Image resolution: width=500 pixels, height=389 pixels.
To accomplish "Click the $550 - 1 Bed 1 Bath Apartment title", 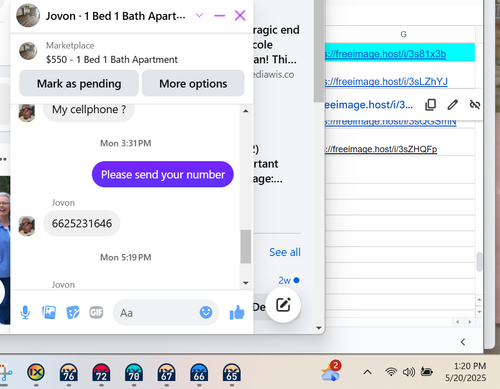I will 112,59.
